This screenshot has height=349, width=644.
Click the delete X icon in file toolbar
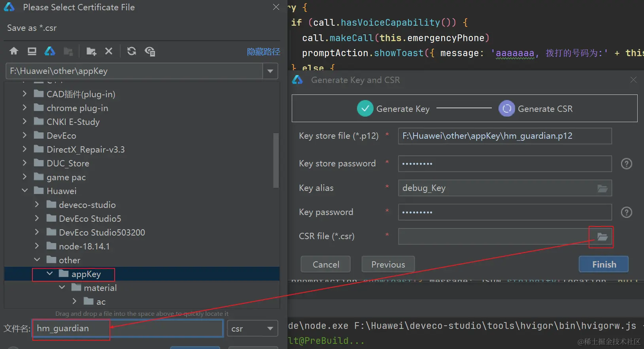click(109, 51)
